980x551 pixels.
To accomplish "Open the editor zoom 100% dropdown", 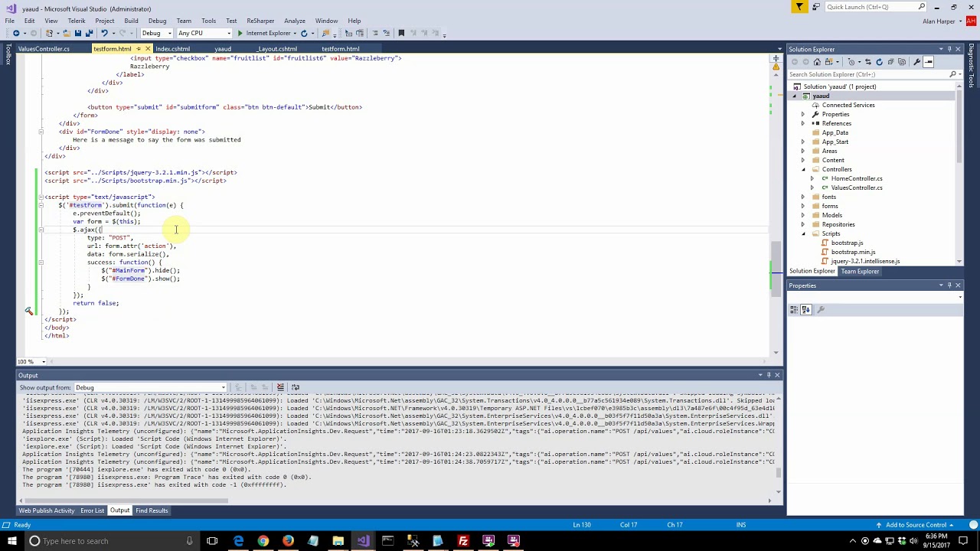I will (43, 361).
